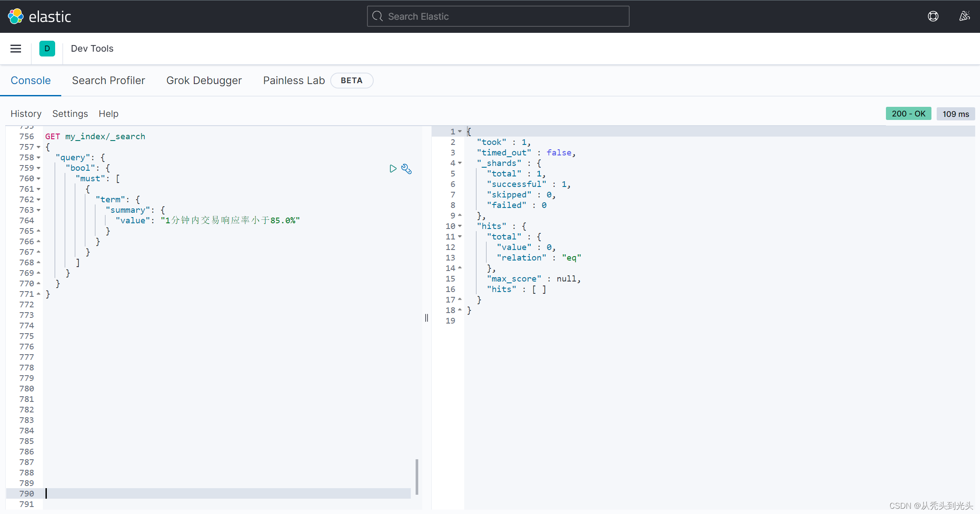
Task: Switch to the Grok Debugger tab
Action: tap(203, 81)
